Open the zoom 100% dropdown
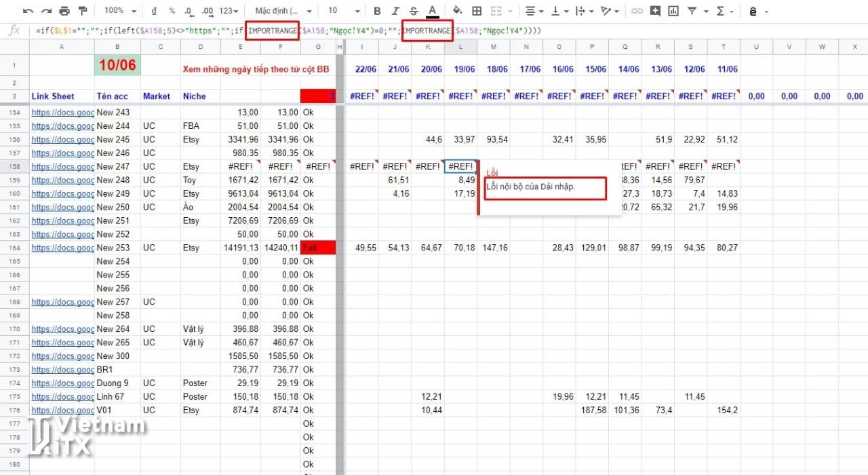The image size is (868, 475). [x=121, y=11]
